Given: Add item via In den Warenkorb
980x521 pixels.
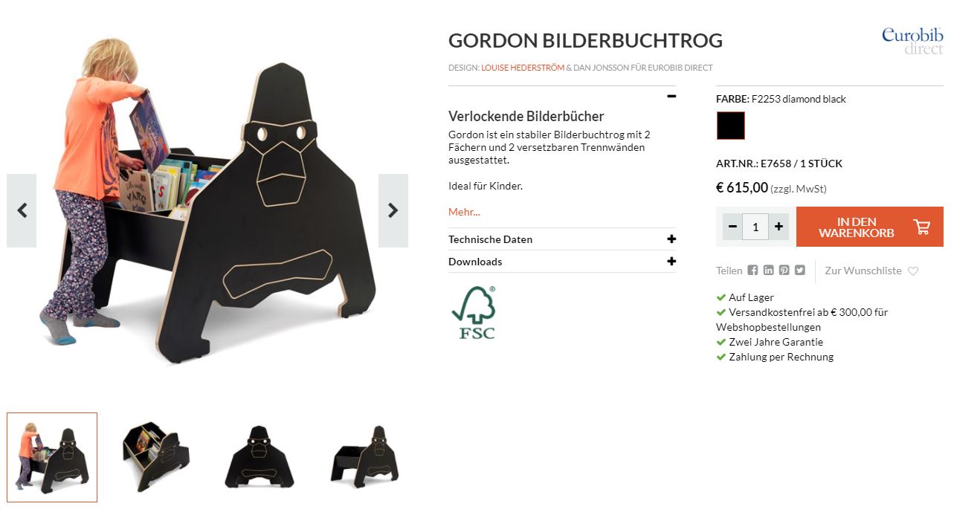Looking at the screenshot, I should tap(870, 227).
